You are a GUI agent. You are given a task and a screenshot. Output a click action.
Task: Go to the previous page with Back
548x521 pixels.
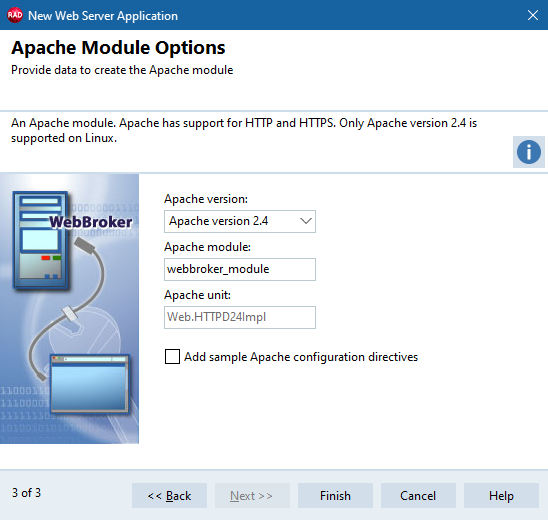pos(170,495)
